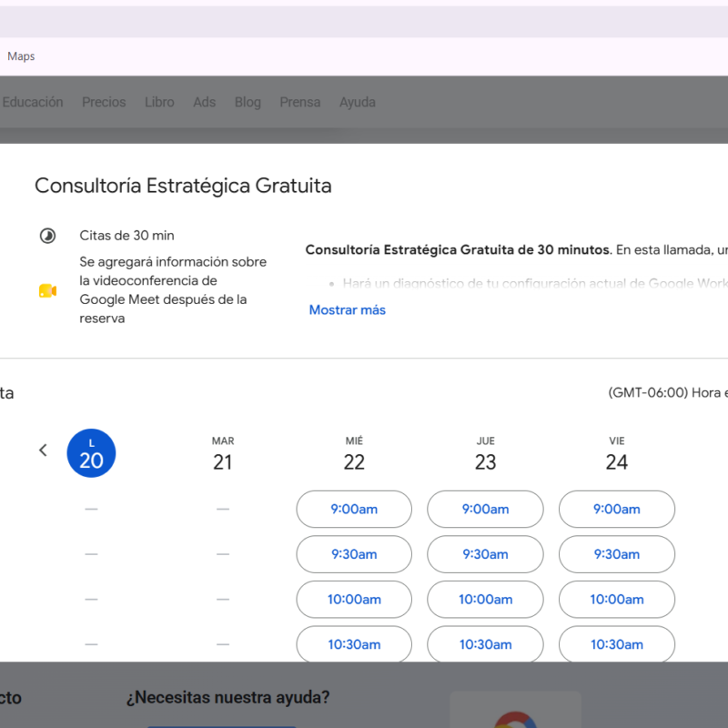Click the 'Citas de 30 min' text
Viewport: 728px width, 728px height.
coord(126,236)
